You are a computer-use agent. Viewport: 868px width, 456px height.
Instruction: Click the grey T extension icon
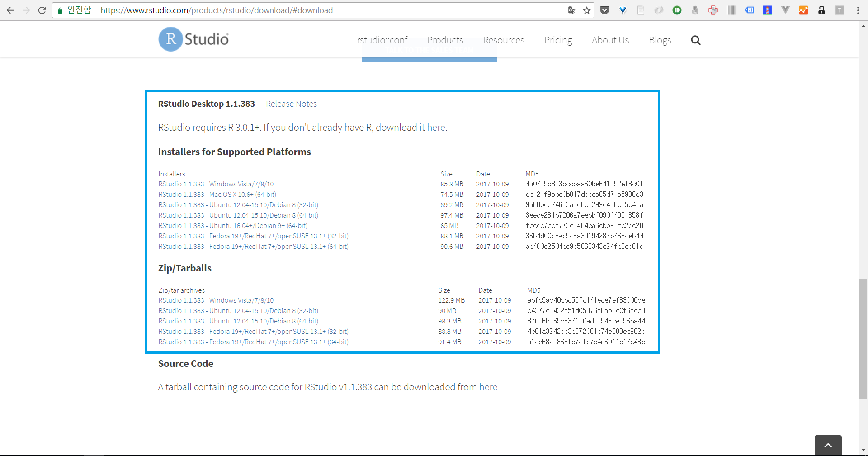[840, 10]
